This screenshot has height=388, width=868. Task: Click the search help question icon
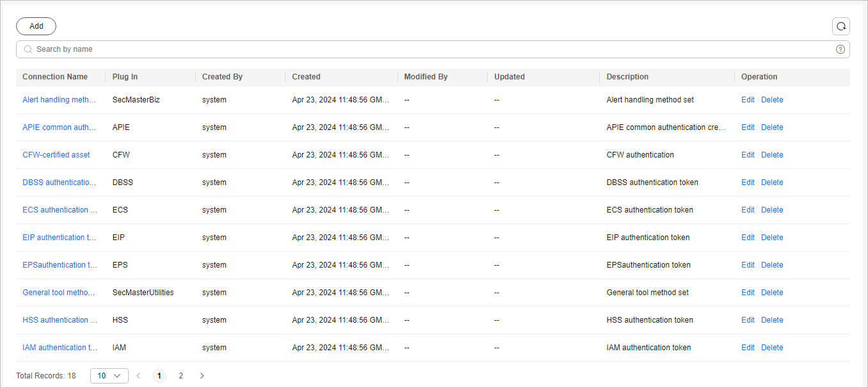[x=840, y=49]
